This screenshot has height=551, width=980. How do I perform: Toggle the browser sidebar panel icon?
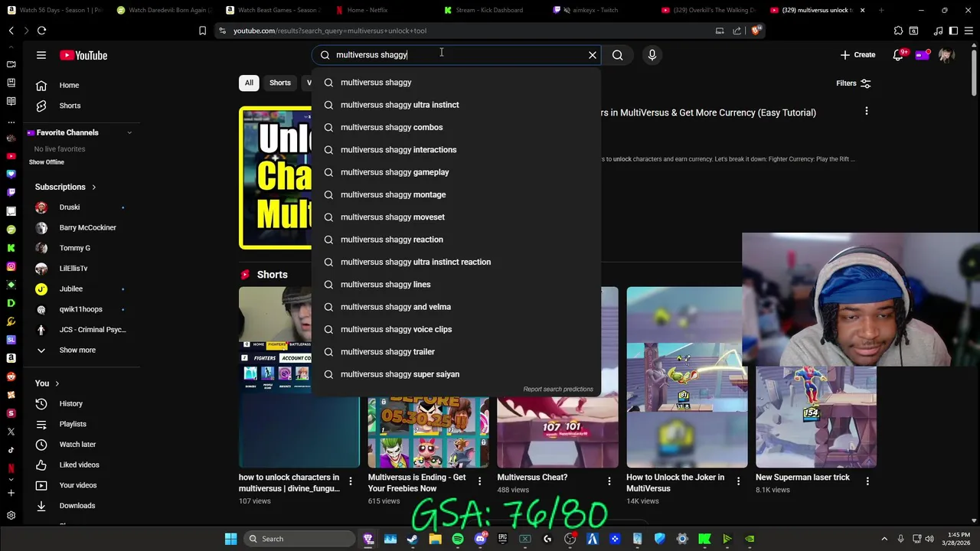953,31
